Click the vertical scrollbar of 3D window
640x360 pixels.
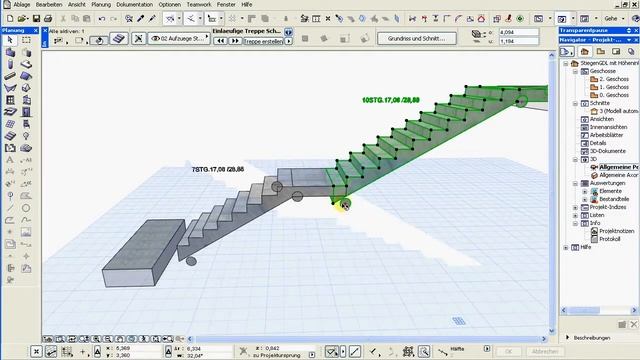pyautogui.click(x=552, y=192)
